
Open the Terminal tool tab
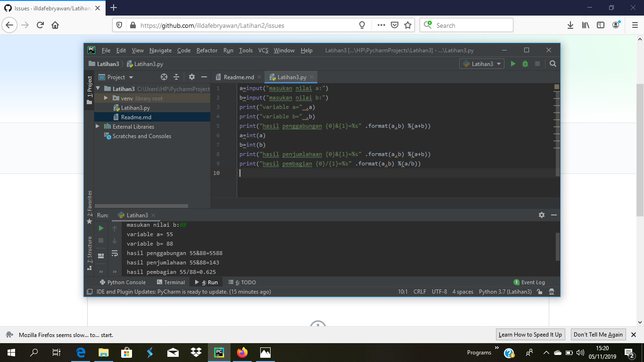coord(170,282)
